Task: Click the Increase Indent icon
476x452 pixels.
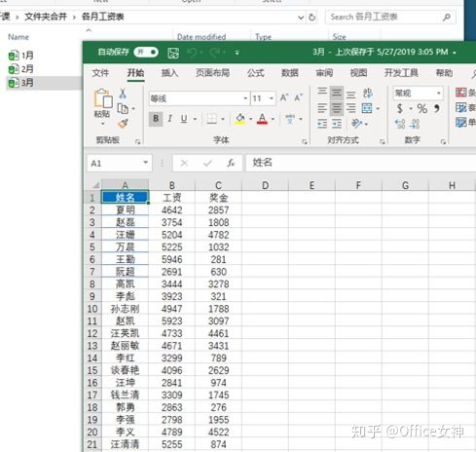Action: pos(337,124)
